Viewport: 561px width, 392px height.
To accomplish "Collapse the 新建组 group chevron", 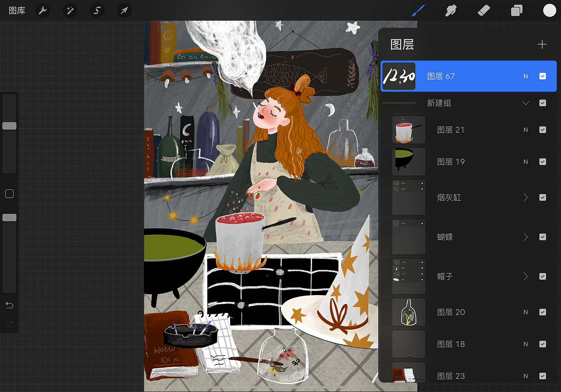I will (525, 103).
